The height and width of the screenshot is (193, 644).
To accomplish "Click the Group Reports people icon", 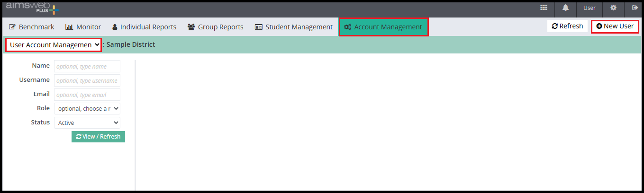I will point(191,27).
